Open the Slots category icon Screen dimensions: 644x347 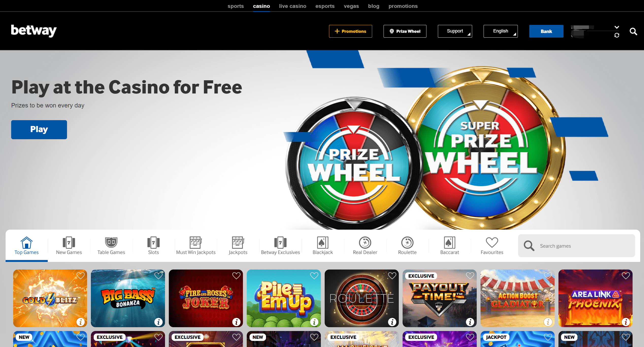tap(153, 243)
